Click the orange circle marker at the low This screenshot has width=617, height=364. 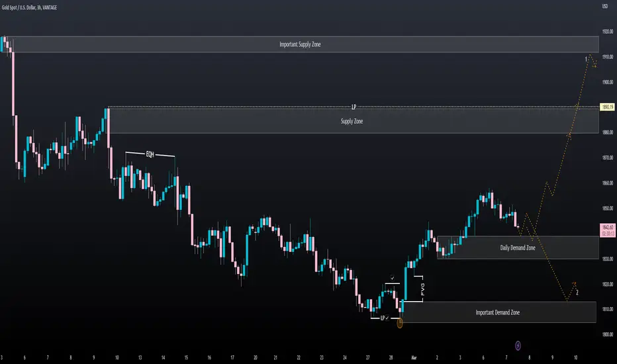pos(400,323)
